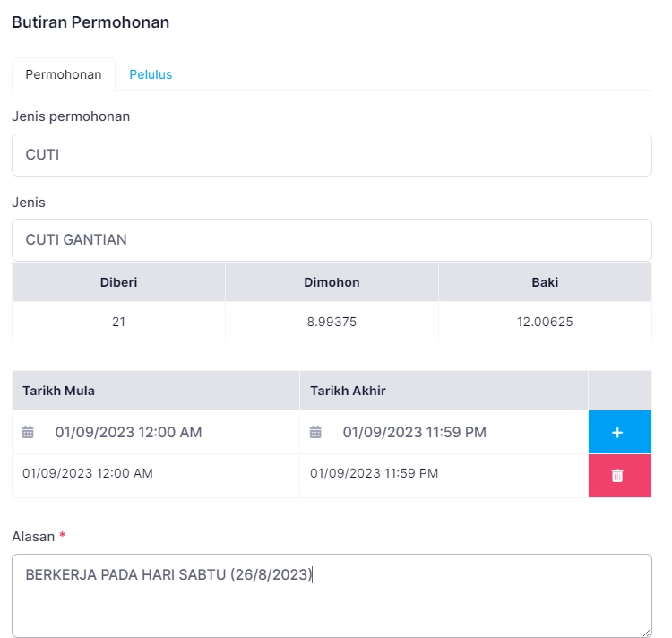
Task: Click the Diberi value 21
Action: point(118,322)
